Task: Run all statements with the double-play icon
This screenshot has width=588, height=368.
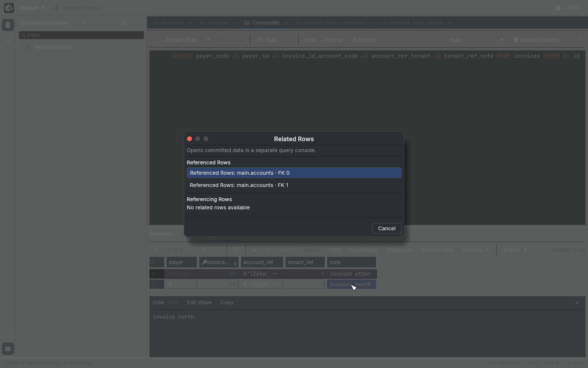Action: coord(224,40)
